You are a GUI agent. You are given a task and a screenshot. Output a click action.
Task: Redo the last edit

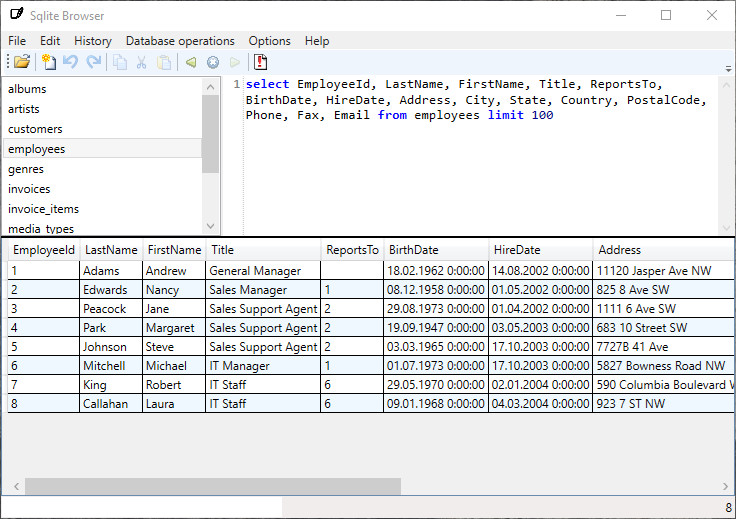tap(94, 61)
